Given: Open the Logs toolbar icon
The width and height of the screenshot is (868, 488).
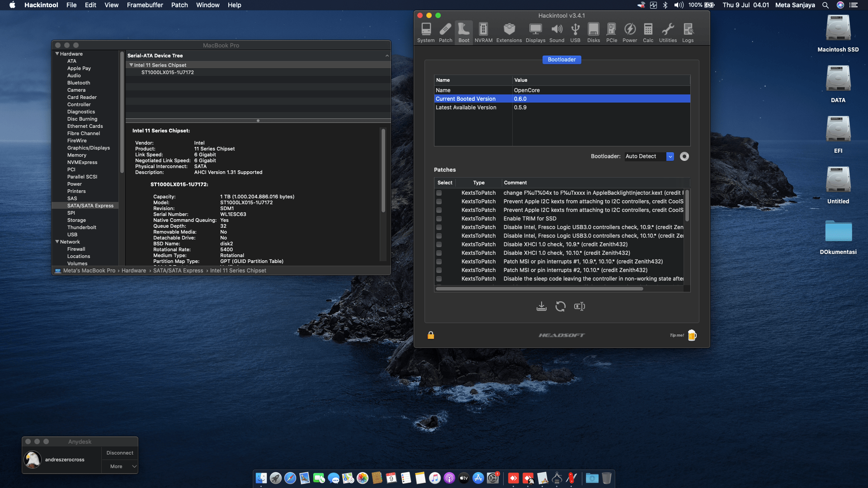Looking at the screenshot, I should pos(688,33).
